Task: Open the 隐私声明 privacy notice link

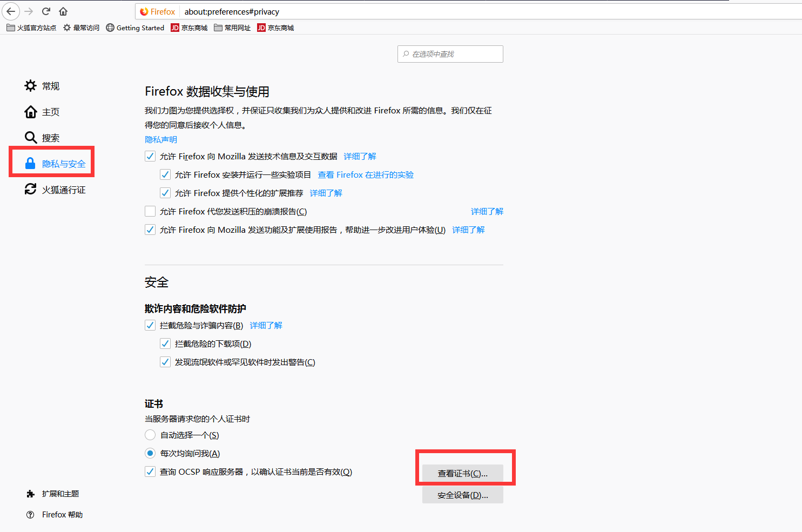Action: coord(161,139)
